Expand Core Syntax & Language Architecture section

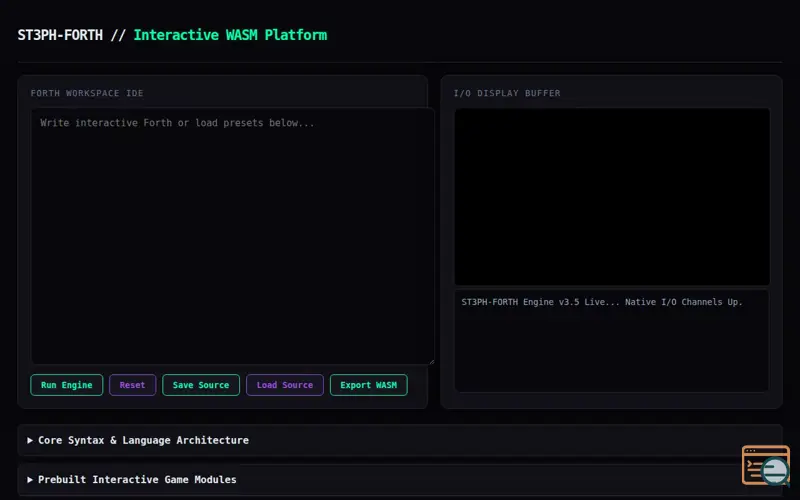(399, 440)
